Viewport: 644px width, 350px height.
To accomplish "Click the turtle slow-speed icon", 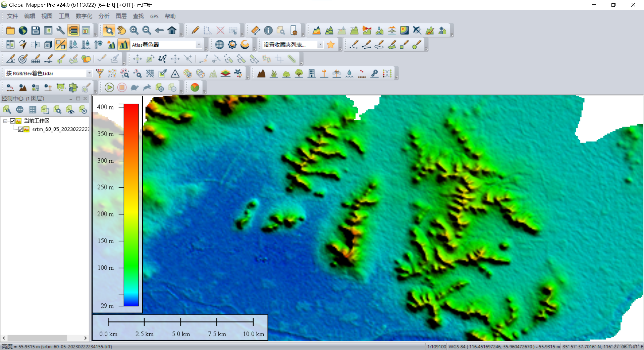I will coord(135,88).
